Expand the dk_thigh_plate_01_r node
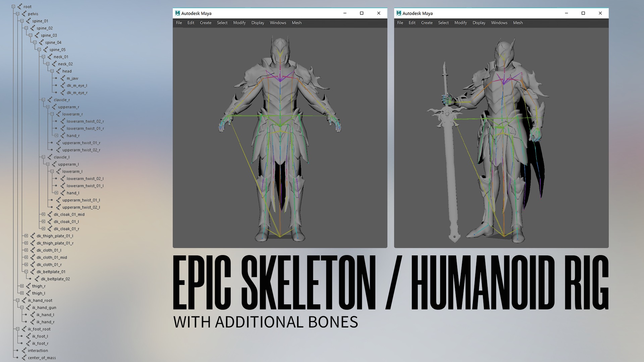This screenshot has height=362, width=644. 26,243
